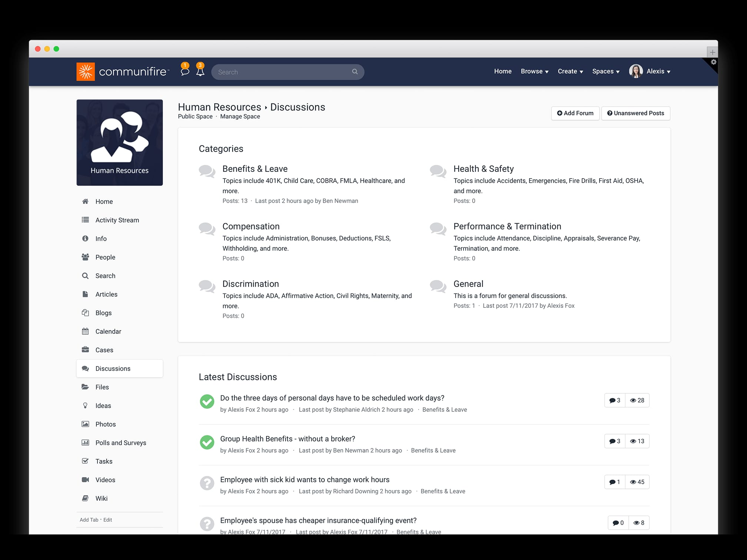
Task: Click the General forum bubble icon
Action: [438, 287]
